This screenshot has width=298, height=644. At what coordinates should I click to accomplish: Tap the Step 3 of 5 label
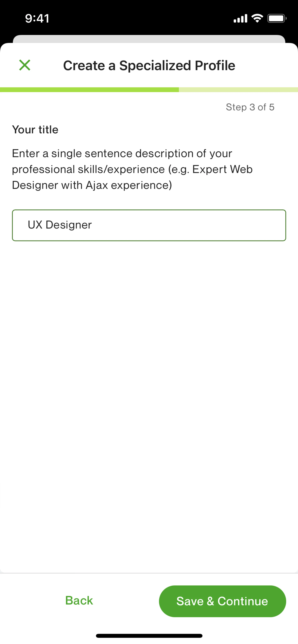tap(250, 107)
